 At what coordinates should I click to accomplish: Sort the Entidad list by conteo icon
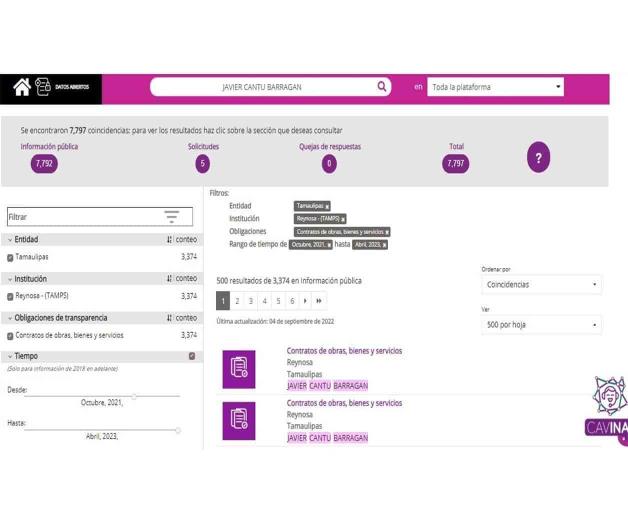pos(169,240)
